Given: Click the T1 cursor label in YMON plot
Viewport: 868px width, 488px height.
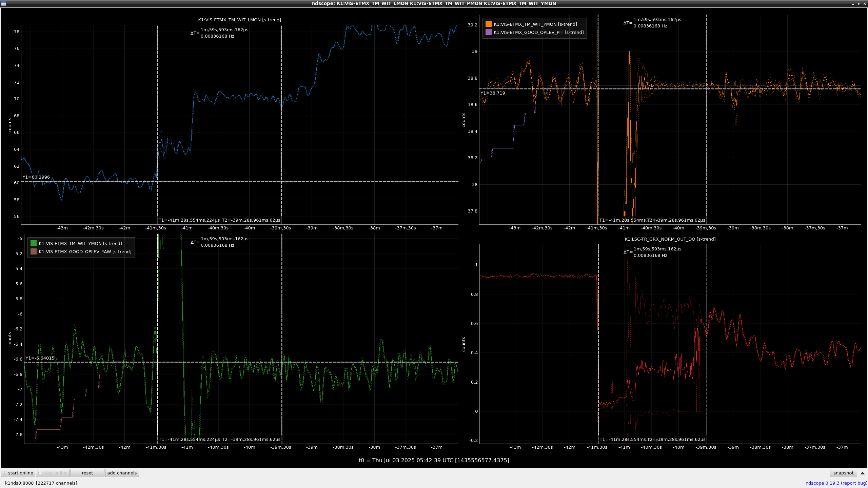Looking at the screenshot, I should pos(189,439).
